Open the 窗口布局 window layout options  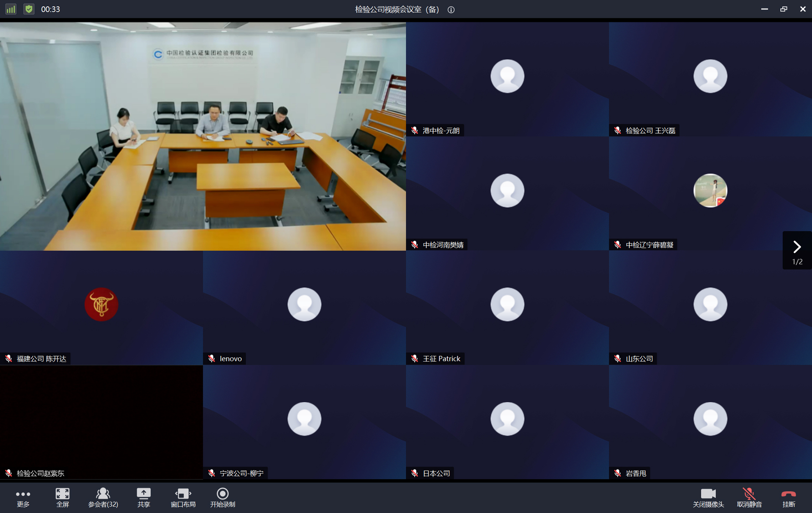pyautogui.click(x=183, y=498)
